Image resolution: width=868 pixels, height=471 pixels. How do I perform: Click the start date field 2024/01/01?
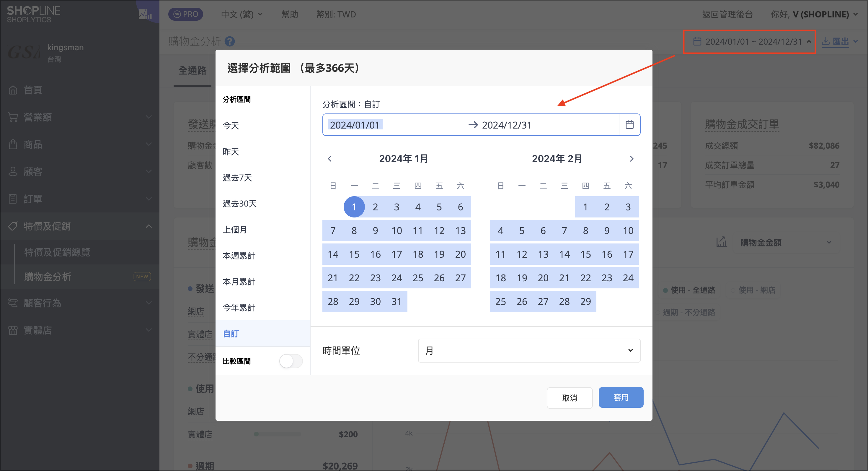click(355, 125)
